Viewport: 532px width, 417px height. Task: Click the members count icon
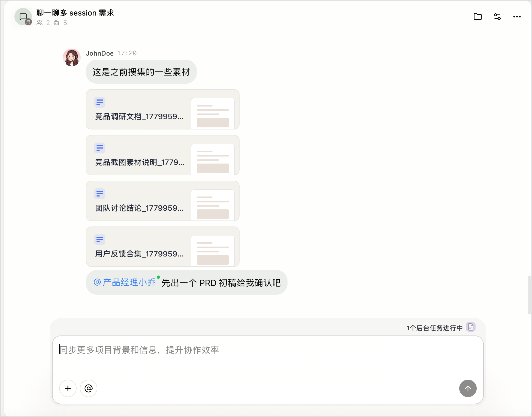(x=40, y=23)
